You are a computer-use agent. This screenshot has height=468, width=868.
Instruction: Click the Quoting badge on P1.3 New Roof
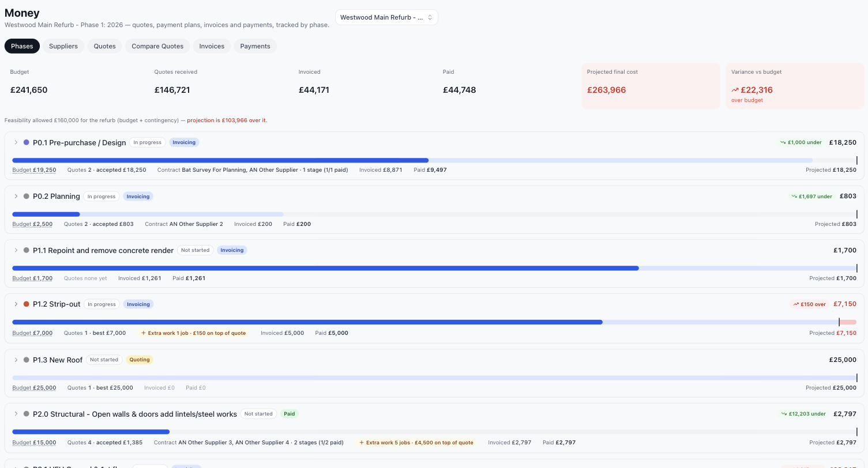coord(140,360)
